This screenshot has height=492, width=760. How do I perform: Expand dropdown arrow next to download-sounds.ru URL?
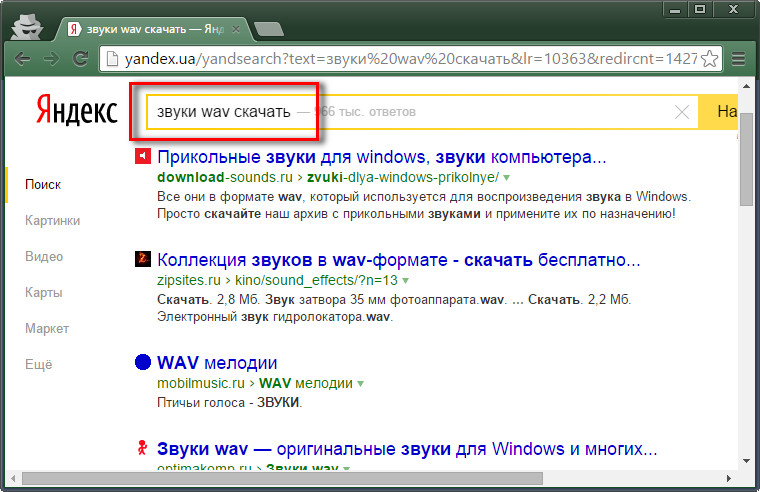click(x=507, y=178)
